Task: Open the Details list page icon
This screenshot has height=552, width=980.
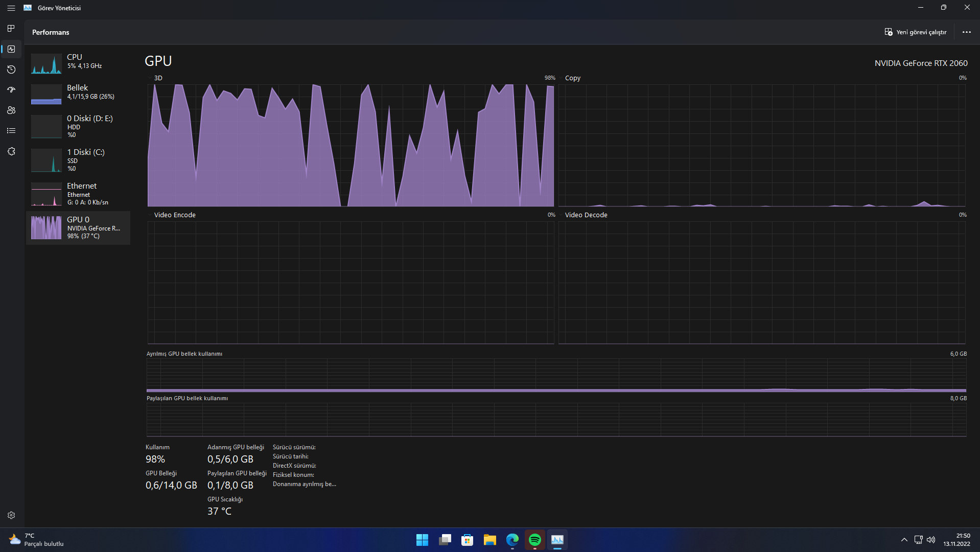Action: click(11, 131)
